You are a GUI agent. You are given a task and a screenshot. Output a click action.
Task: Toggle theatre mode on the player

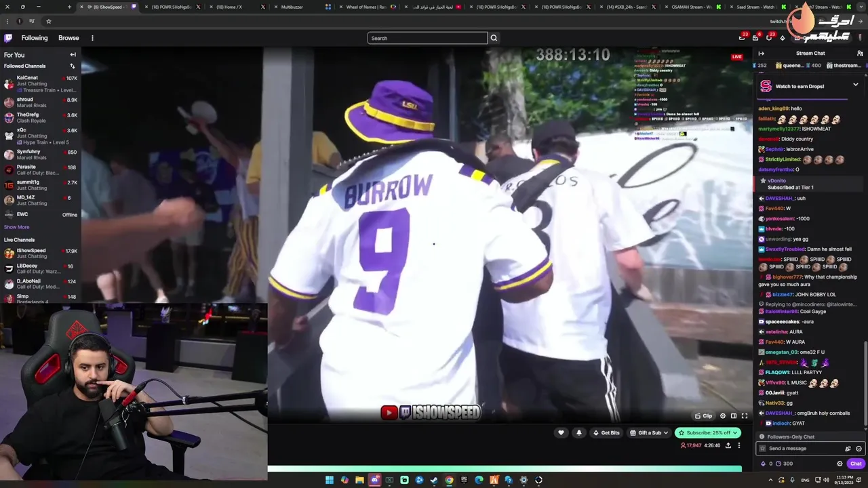[x=733, y=415]
